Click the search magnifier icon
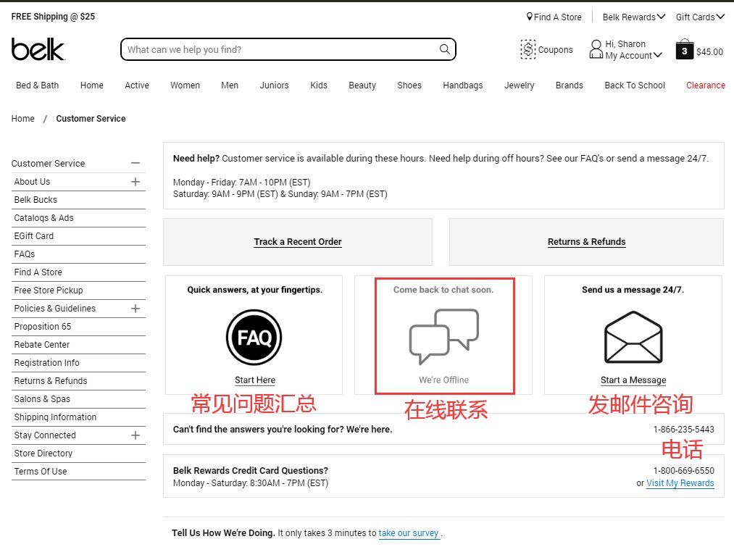Screen dimensions: 734x560 pos(444,49)
